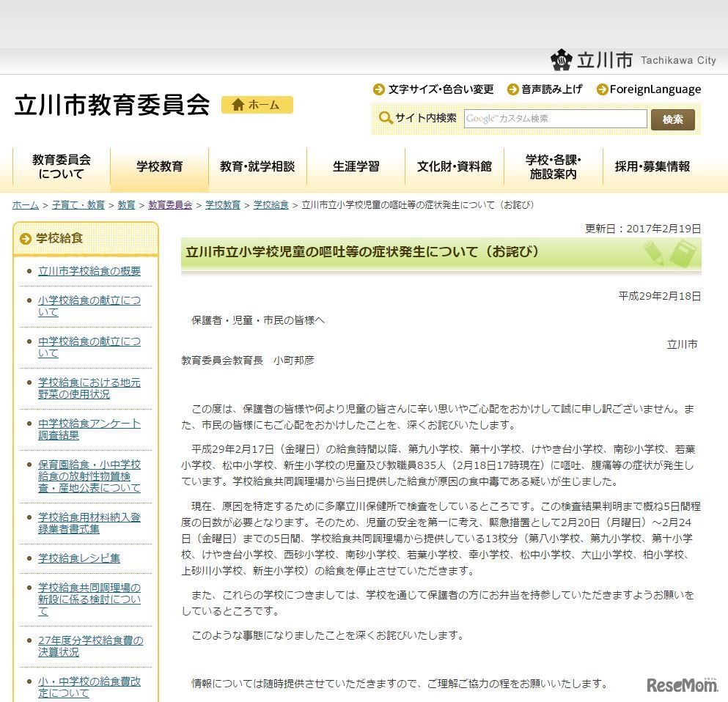
Task: Click the home icon button ホーム
Action: 257,105
